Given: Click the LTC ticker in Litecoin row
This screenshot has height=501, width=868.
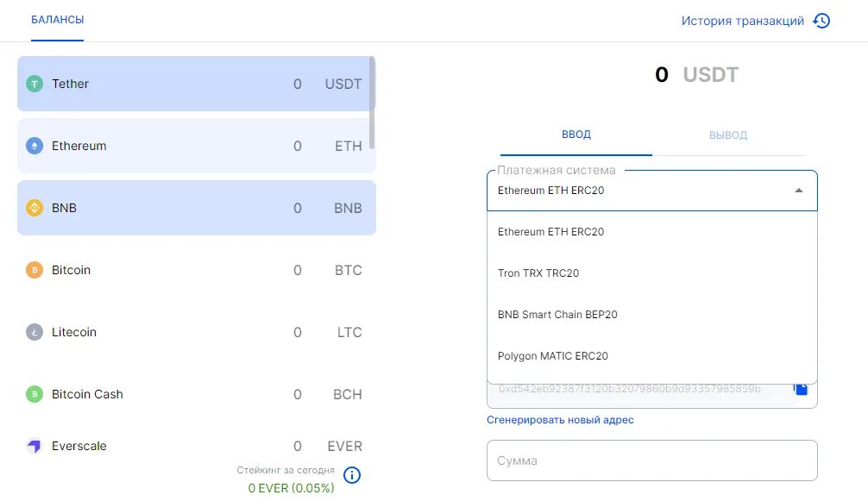Looking at the screenshot, I should coord(349,332).
